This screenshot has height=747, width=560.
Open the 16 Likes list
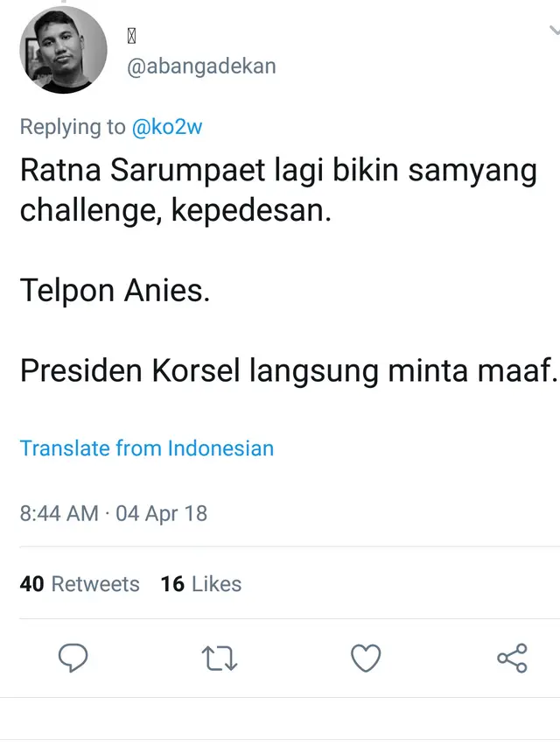(200, 584)
